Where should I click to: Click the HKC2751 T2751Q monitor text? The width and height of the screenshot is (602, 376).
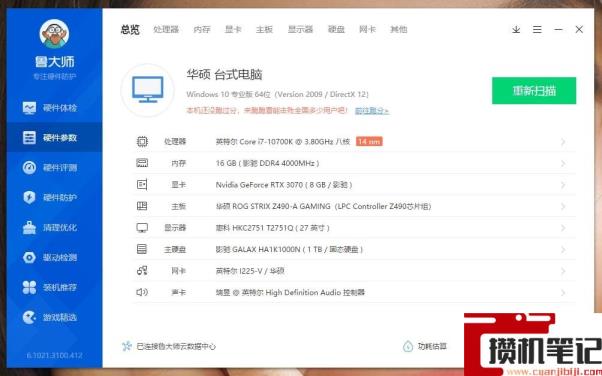pos(273,228)
